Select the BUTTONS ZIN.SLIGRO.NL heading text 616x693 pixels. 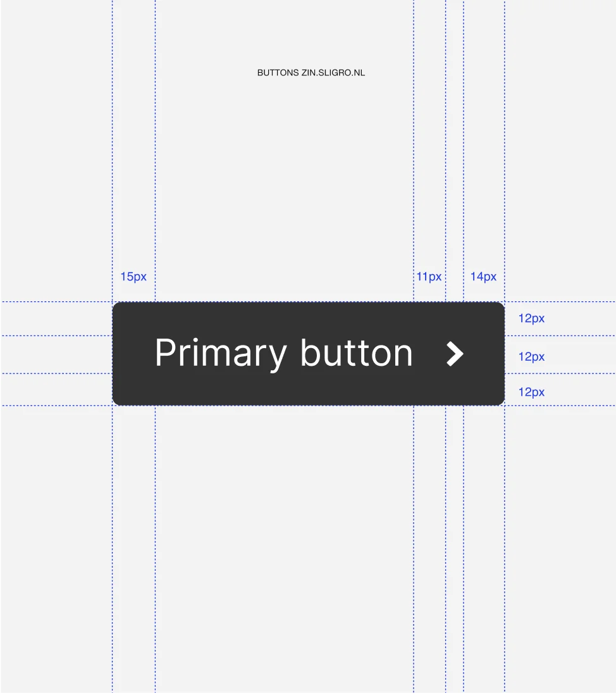(311, 73)
